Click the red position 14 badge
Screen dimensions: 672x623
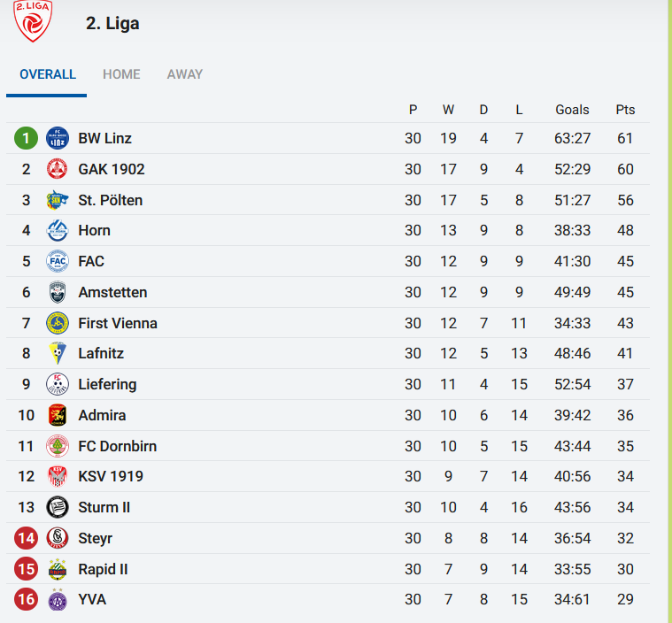pos(27,538)
